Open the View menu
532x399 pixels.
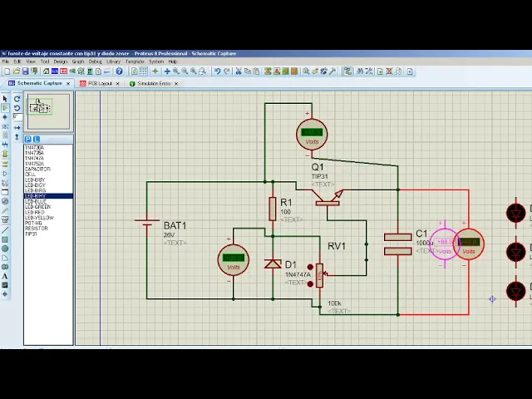[x=31, y=62]
